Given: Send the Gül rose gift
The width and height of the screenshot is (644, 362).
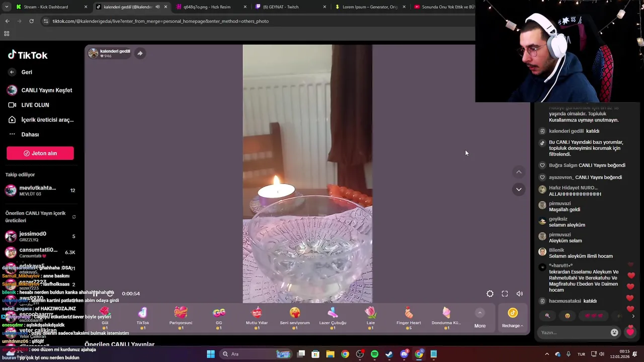Looking at the screenshot, I should tap(105, 318).
